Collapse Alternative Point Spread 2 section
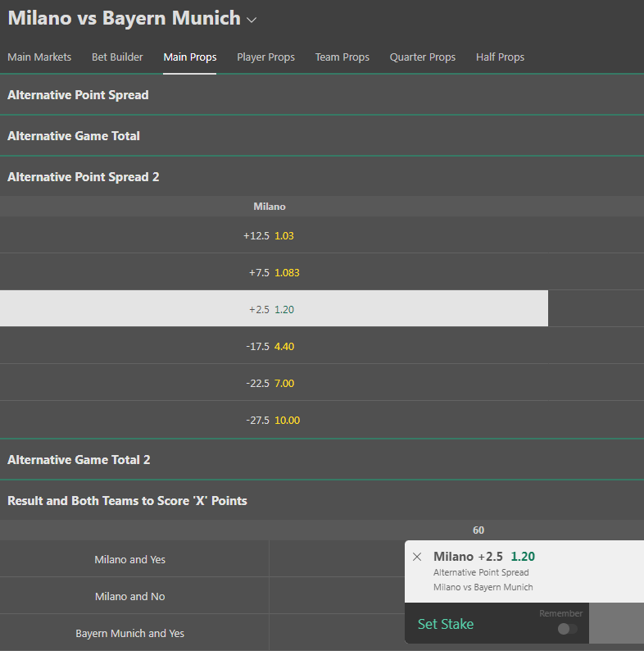 (x=322, y=177)
